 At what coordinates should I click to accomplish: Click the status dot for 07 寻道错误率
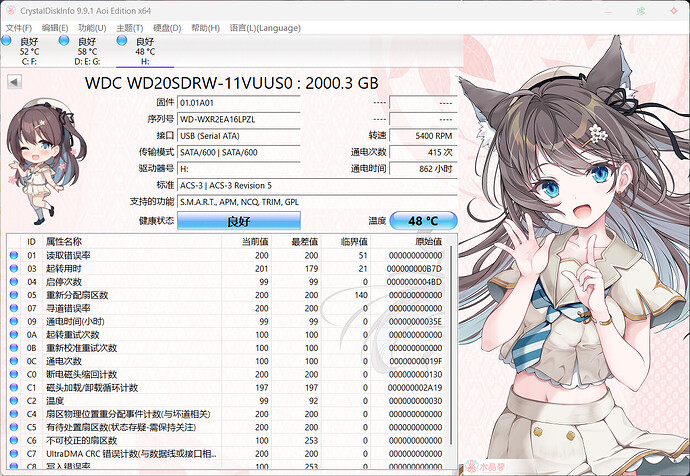pos(14,308)
